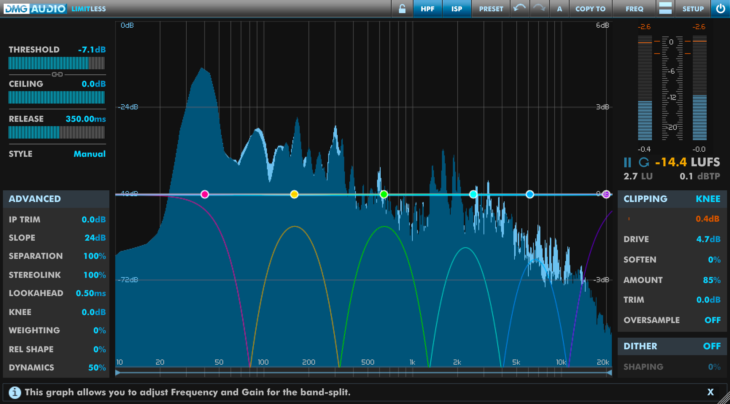This screenshot has height=404, width=730.
Task: Select the yellow band-split node
Action: [x=294, y=194]
